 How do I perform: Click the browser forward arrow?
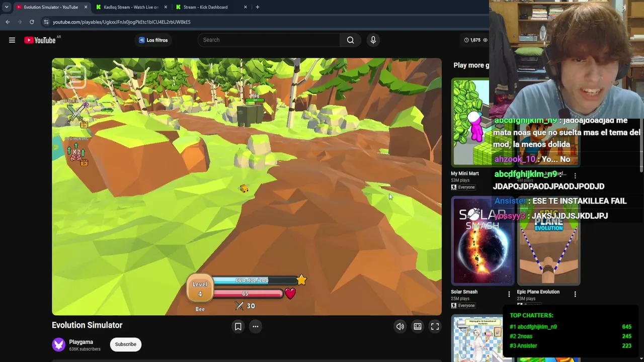tap(20, 22)
